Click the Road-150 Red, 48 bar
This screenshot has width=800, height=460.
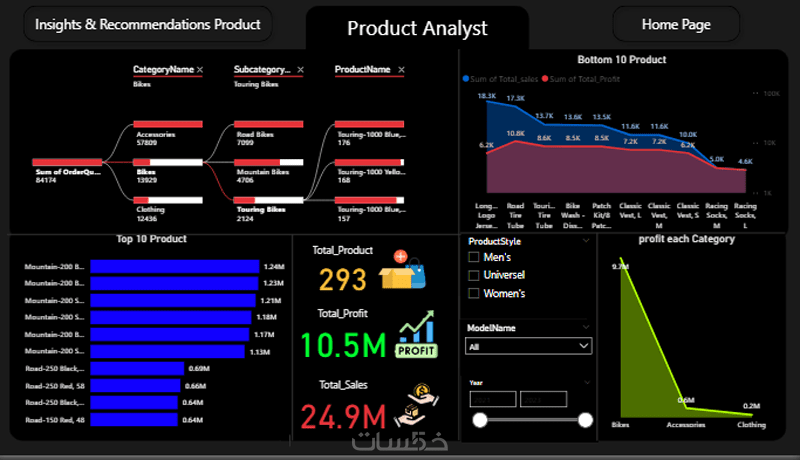tap(134, 420)
